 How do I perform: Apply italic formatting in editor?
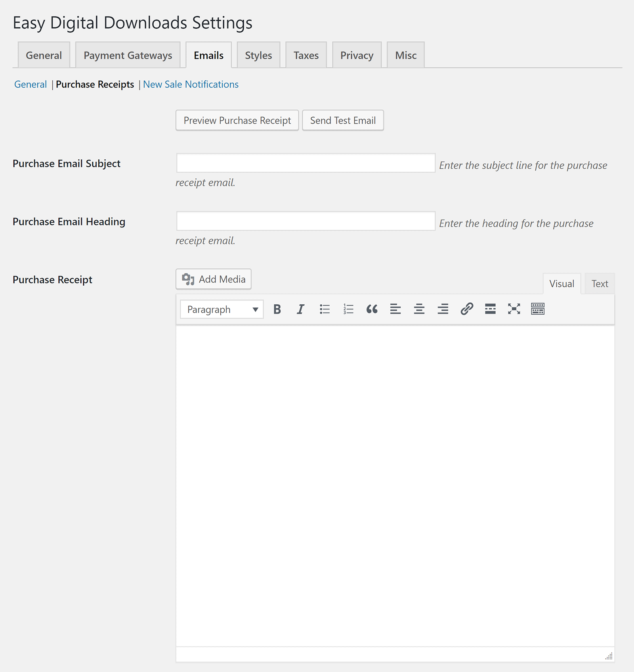pos(300,309)
